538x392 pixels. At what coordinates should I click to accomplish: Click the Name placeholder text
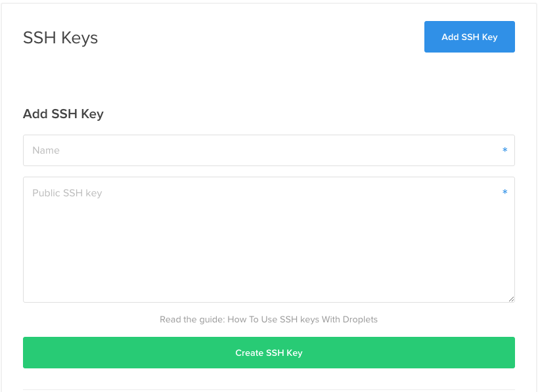pos(46,150)
